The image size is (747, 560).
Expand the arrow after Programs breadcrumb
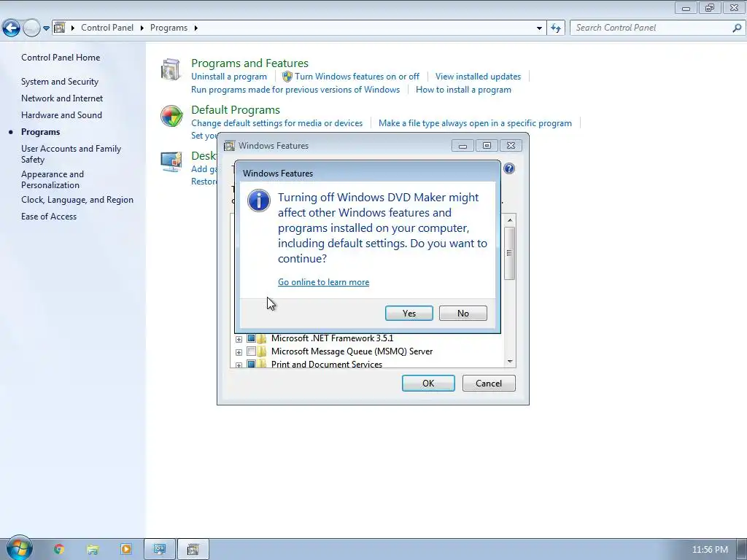click(196, 28)
